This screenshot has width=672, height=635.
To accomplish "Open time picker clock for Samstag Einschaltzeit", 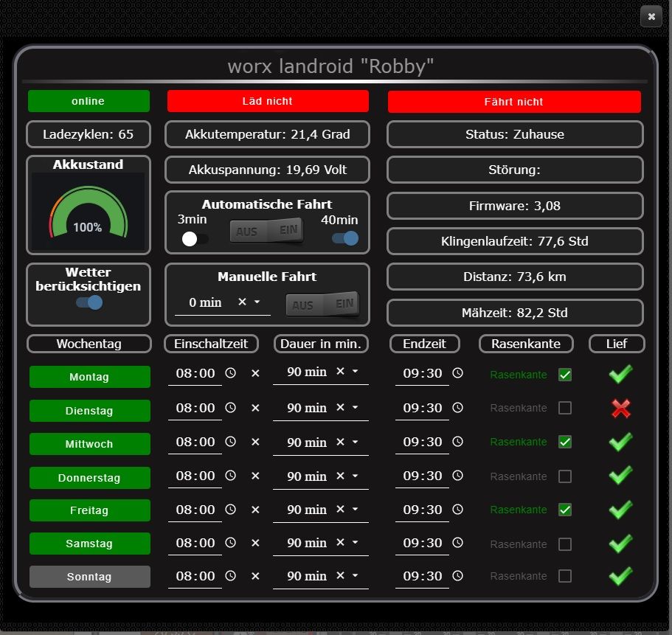I will coord(231,543).
